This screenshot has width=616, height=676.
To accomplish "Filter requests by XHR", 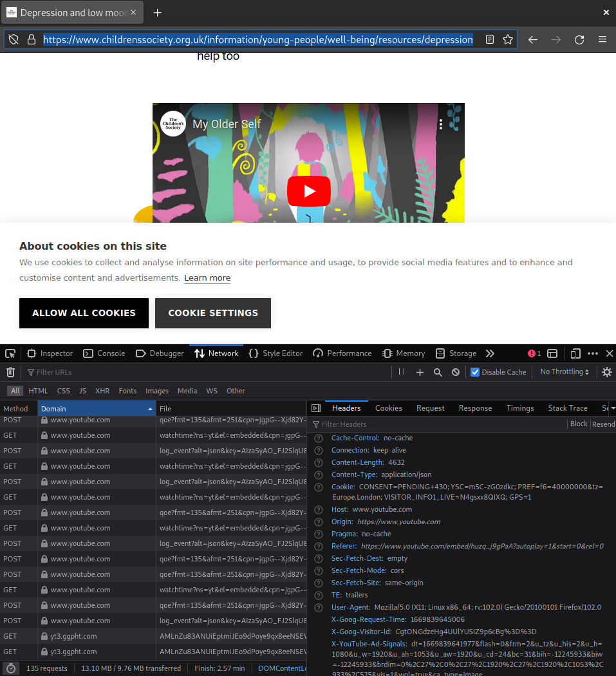I will (x=102, y=391).
